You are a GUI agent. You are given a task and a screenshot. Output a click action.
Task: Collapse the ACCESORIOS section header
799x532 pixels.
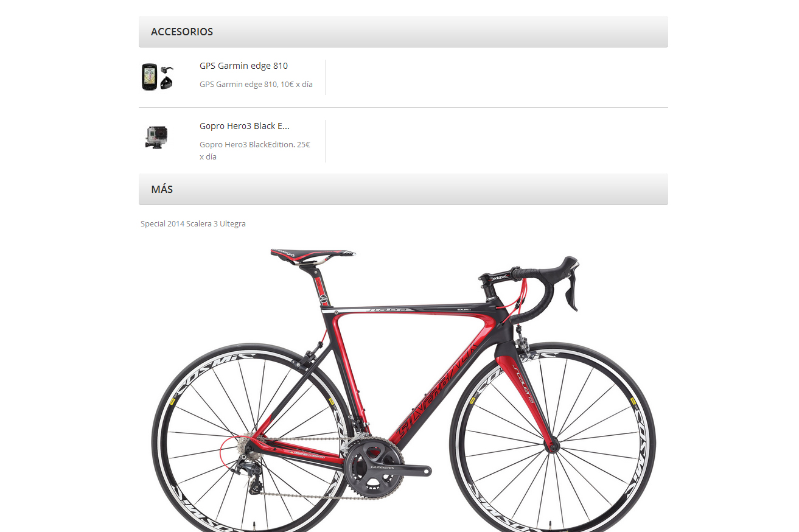pos(403,32)
